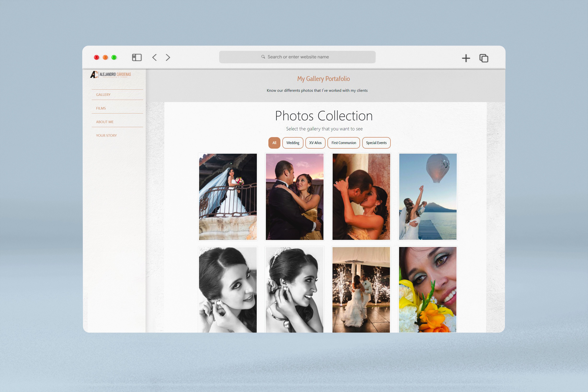Screen dimensions: 588x392
Task: Open the bride on balcony photo
Action: 228,197
